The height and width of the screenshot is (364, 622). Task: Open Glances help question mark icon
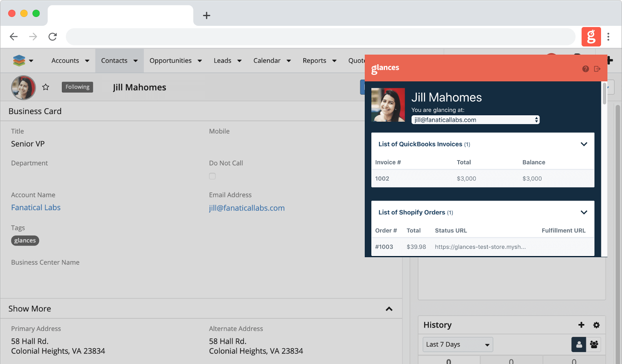coord(586,69)
